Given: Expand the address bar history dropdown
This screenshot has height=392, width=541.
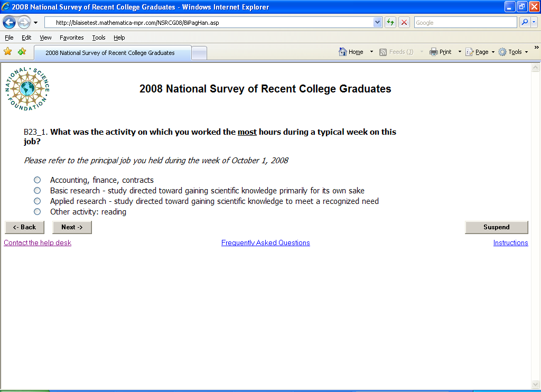Looking at the screenshot, I should [377, 23].
